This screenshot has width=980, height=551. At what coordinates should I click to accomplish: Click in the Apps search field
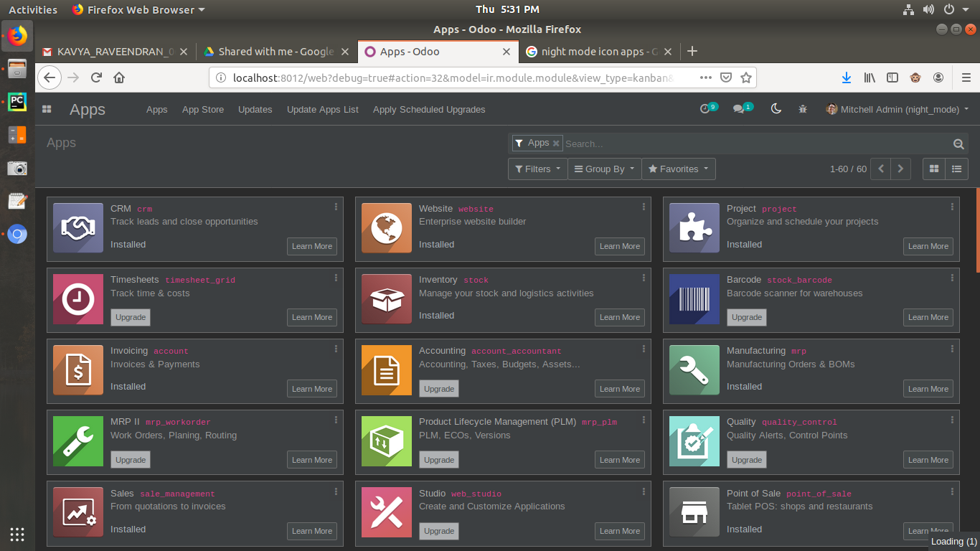tap(757, 143)
